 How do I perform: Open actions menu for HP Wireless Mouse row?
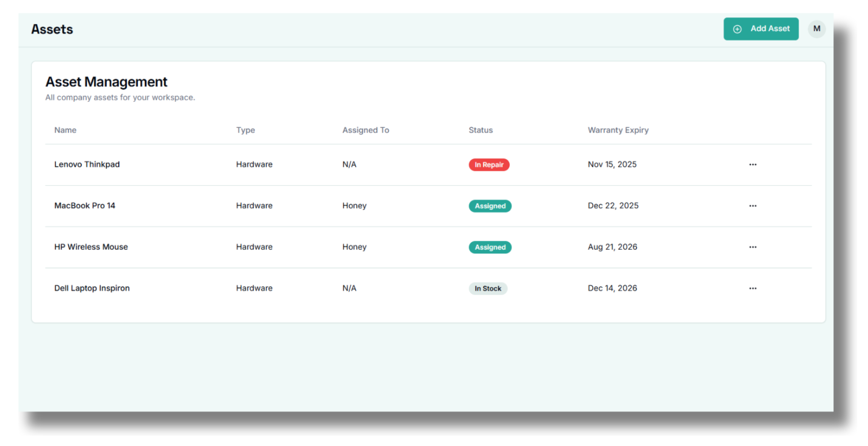753,247
